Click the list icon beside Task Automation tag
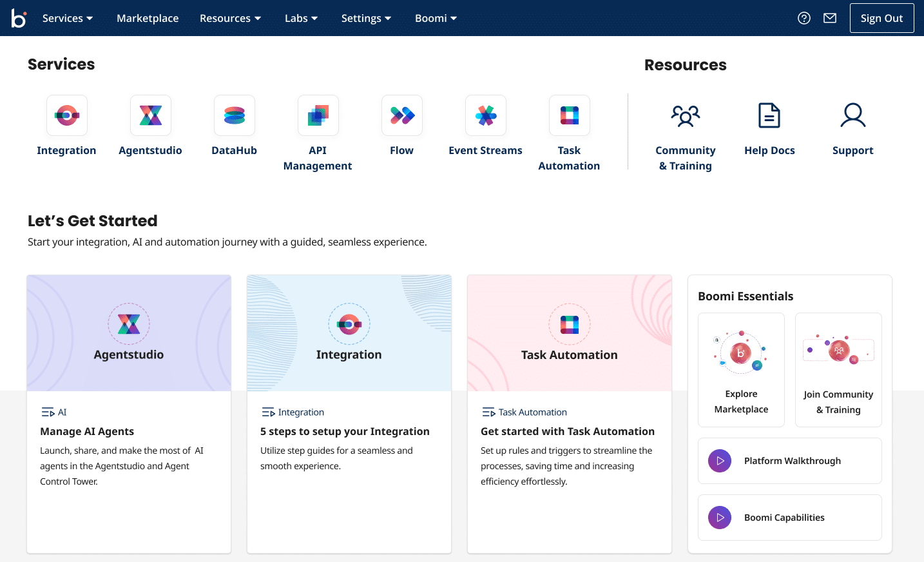924x562 pixels. coord(488,412)
